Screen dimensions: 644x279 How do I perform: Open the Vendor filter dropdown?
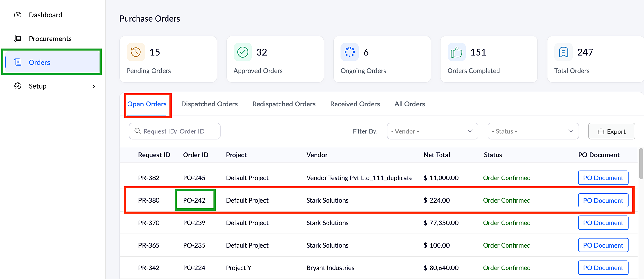click(x=432, y=131)
